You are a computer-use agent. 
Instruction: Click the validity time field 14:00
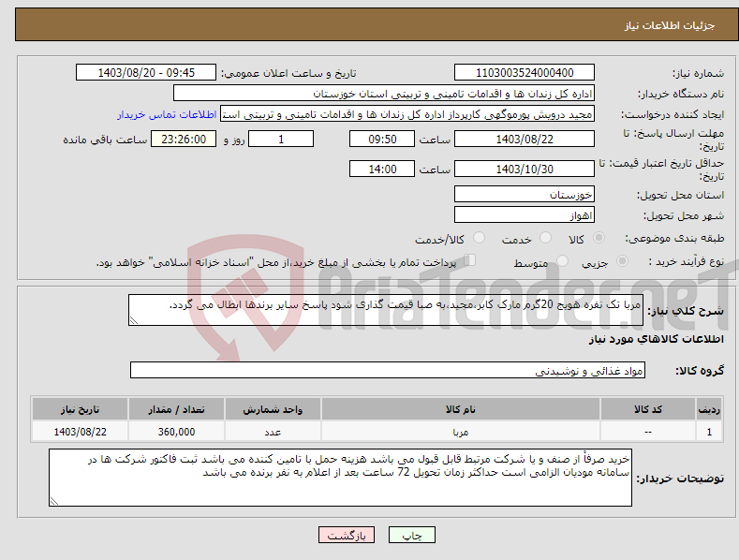(x=382, y=169)
